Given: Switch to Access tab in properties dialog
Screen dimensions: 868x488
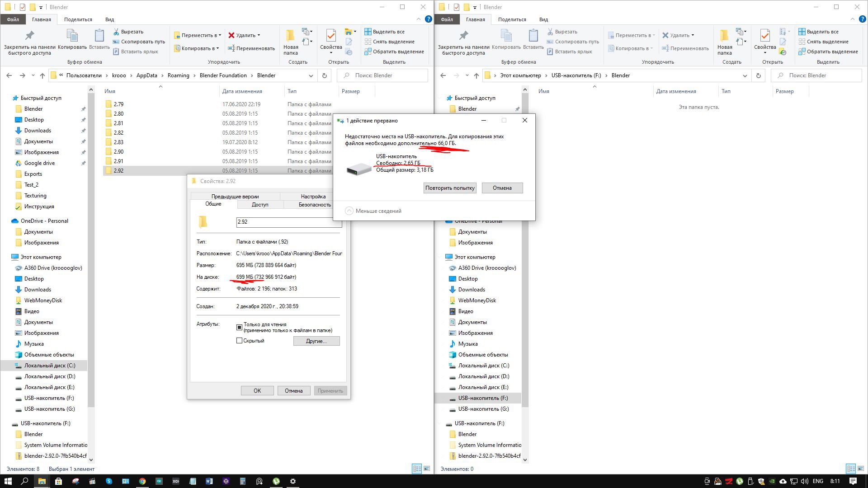Looking at the screenshot, I should point(260,205).
